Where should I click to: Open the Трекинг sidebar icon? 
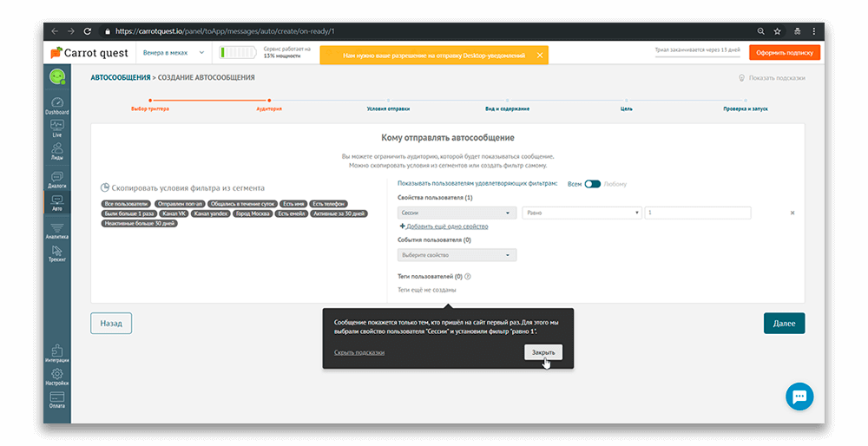(57, 253)
